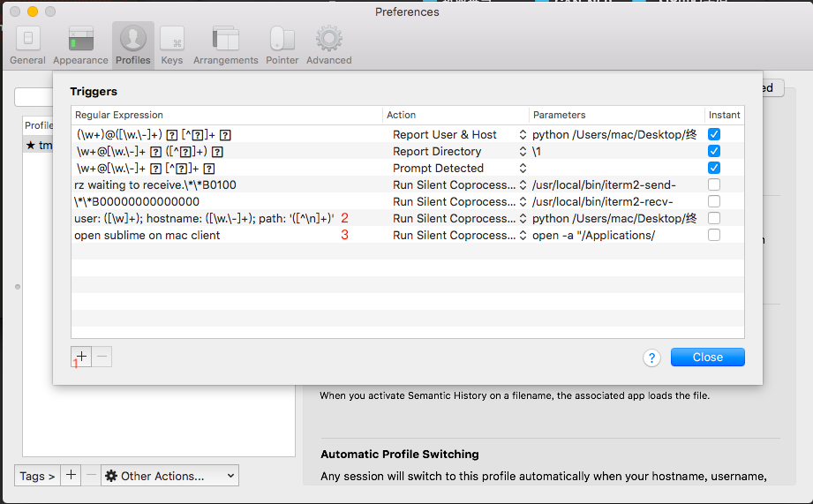Click the Regular Expression column header
Image resolution: width=813 pixels, height=504 pixels.
[x=227, y=115]
